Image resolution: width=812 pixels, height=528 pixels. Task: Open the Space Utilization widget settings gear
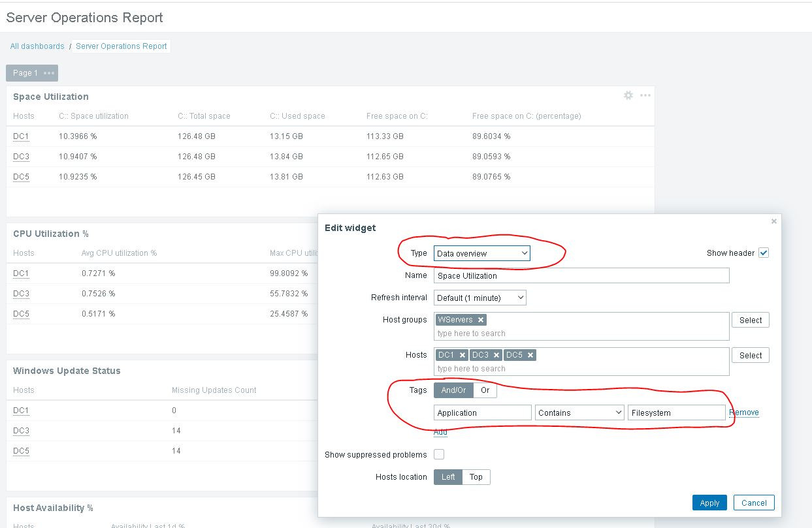coord(628,95)
